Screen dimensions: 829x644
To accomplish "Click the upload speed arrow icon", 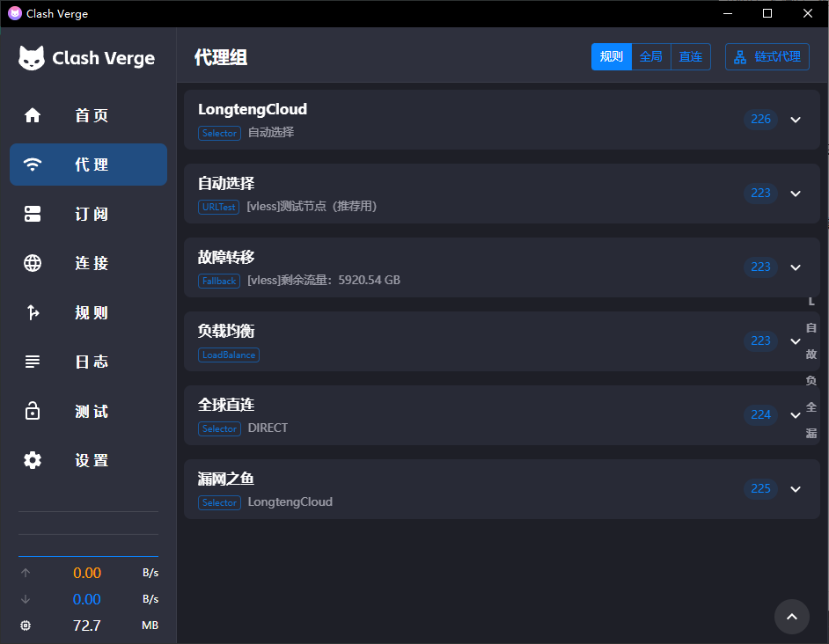I will pyautogui.click(x=26, y=573).
